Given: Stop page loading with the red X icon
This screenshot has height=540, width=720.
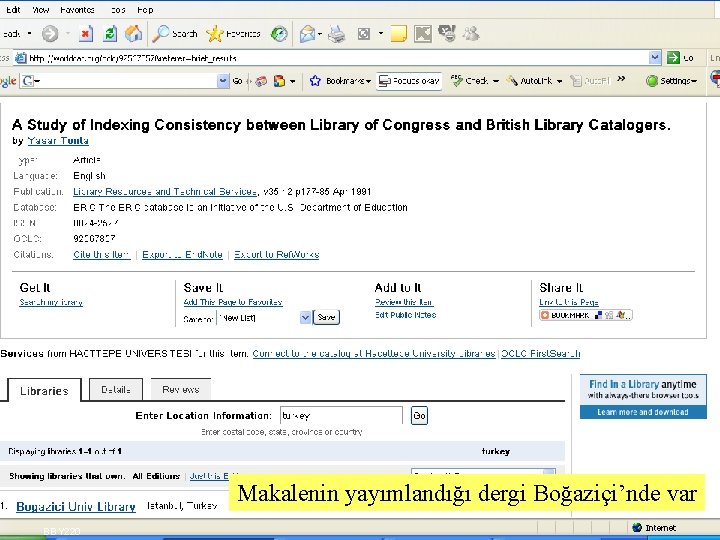Looking at the screenshot, I should click(85, 34).
